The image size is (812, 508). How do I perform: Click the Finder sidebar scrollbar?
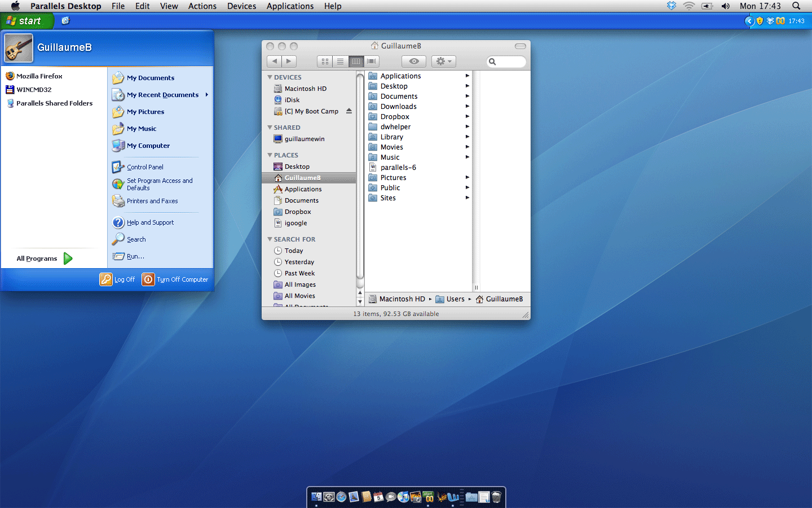pyautogui.click(x=360, y=176)
